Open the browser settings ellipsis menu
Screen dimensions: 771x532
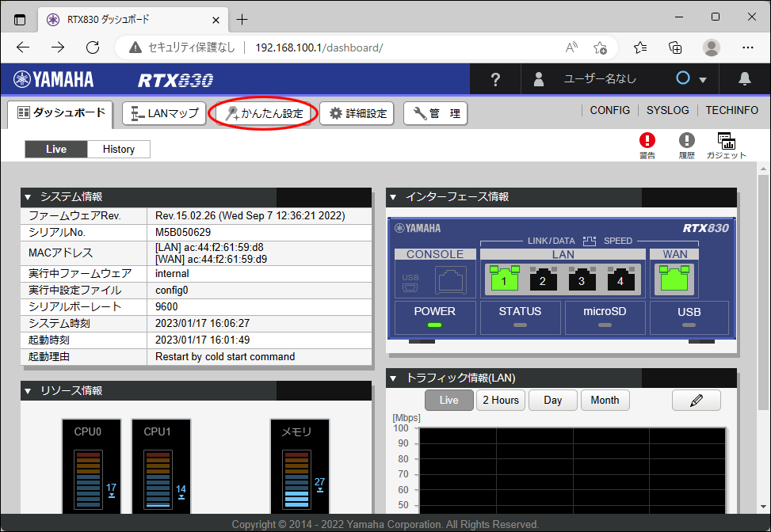pyautogui.click(x=748, y=47)
